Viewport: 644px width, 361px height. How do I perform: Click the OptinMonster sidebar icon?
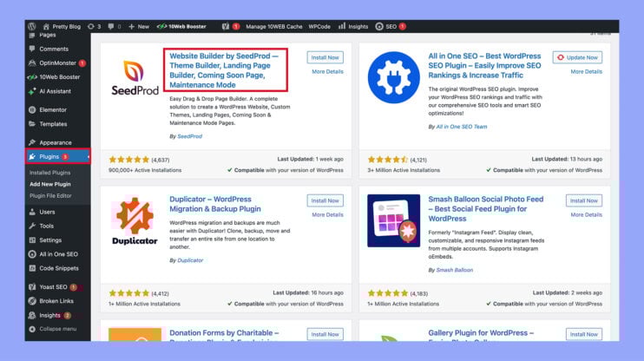32,63
